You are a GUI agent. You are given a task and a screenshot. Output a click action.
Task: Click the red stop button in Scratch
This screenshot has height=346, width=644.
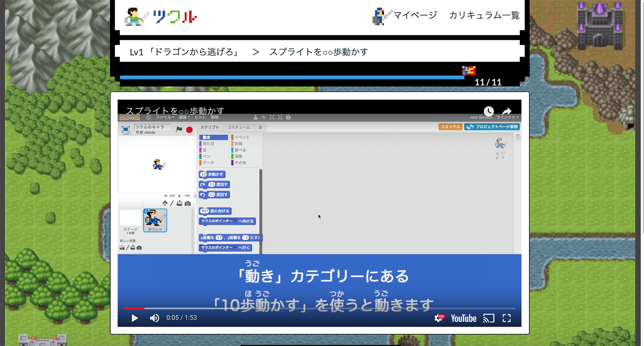click(x=189, y=130)
